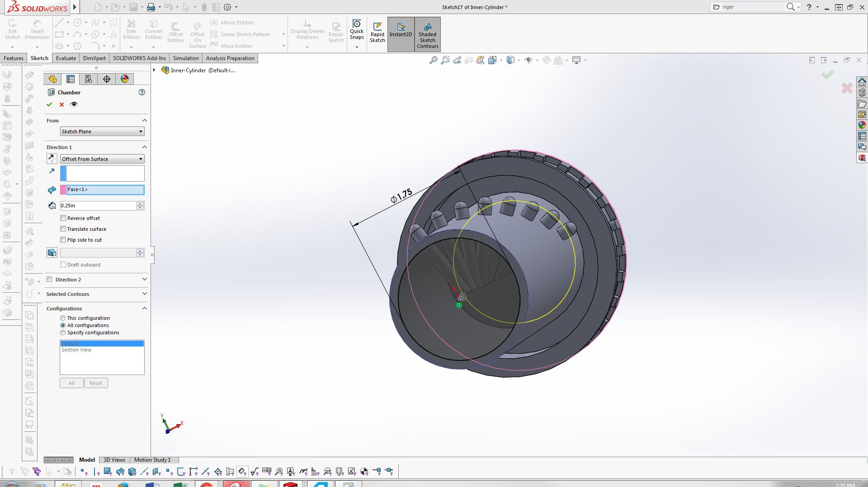Expand the Selected Contours section

pos(145,294)
